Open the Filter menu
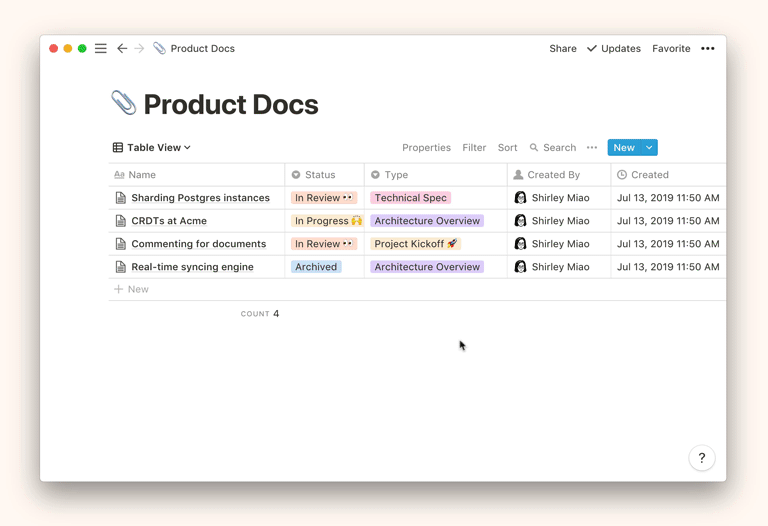Viewport: 768px width, 526px height. click(474, 148)
